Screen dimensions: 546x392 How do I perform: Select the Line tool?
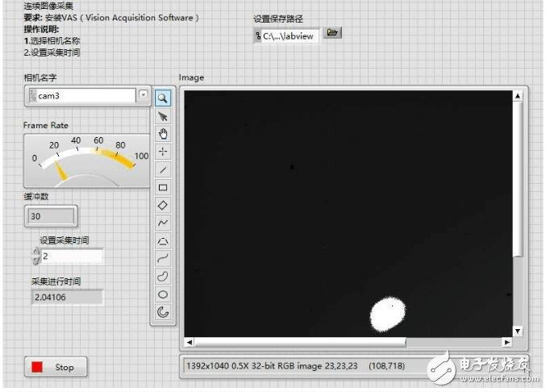pos(163,169)
